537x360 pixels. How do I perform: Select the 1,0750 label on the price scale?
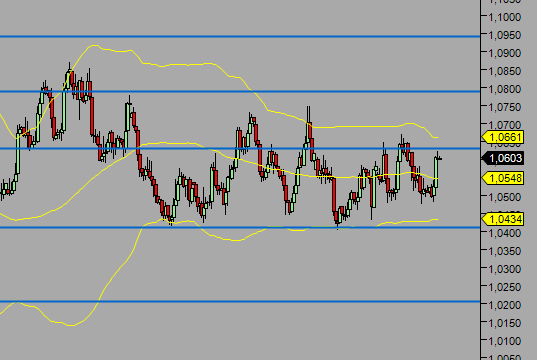coord(505,107)
